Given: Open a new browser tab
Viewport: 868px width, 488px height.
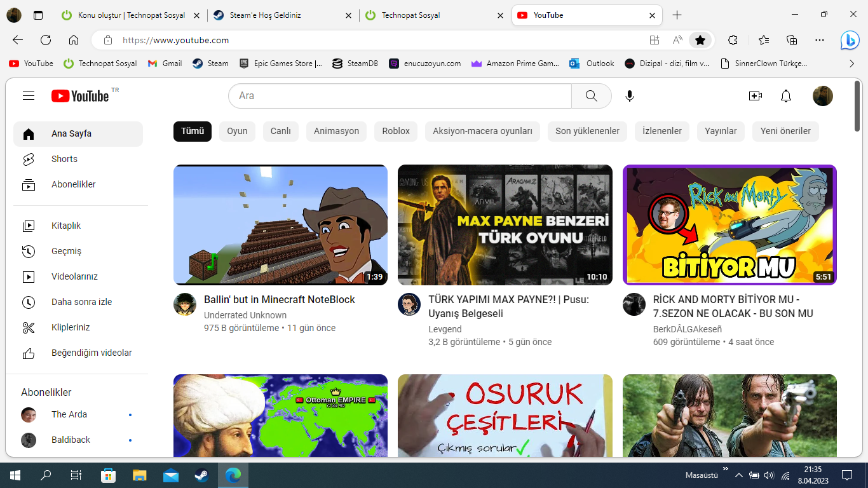Looking at the screenshot, I should point(677,15).
